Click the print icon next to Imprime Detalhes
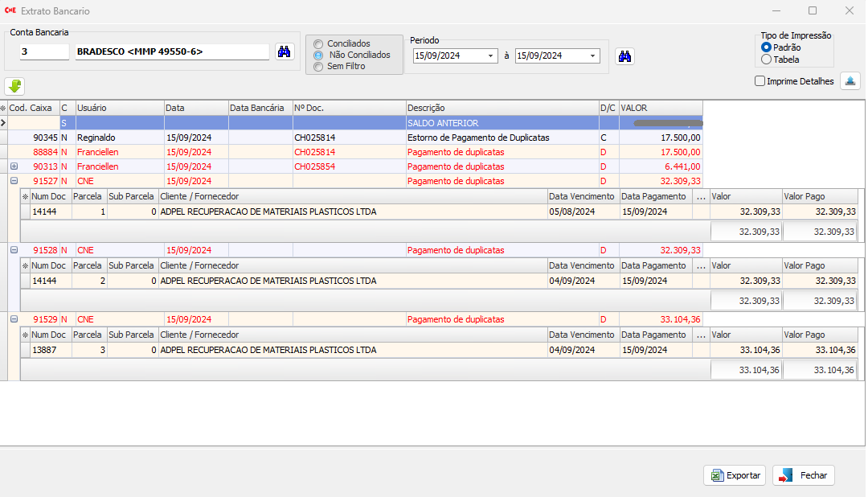868x497 pixels. [850, 80]
